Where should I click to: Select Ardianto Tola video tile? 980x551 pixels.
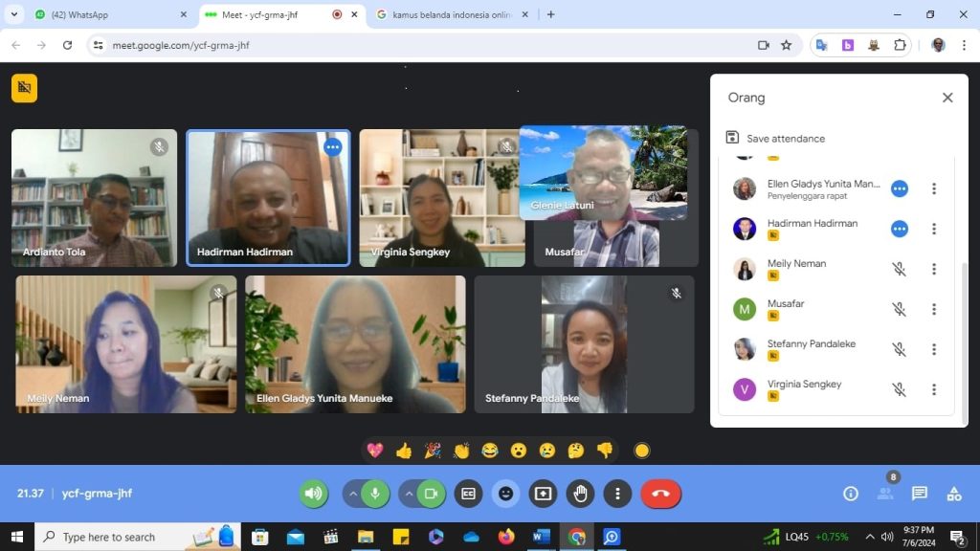coord(95,198)
